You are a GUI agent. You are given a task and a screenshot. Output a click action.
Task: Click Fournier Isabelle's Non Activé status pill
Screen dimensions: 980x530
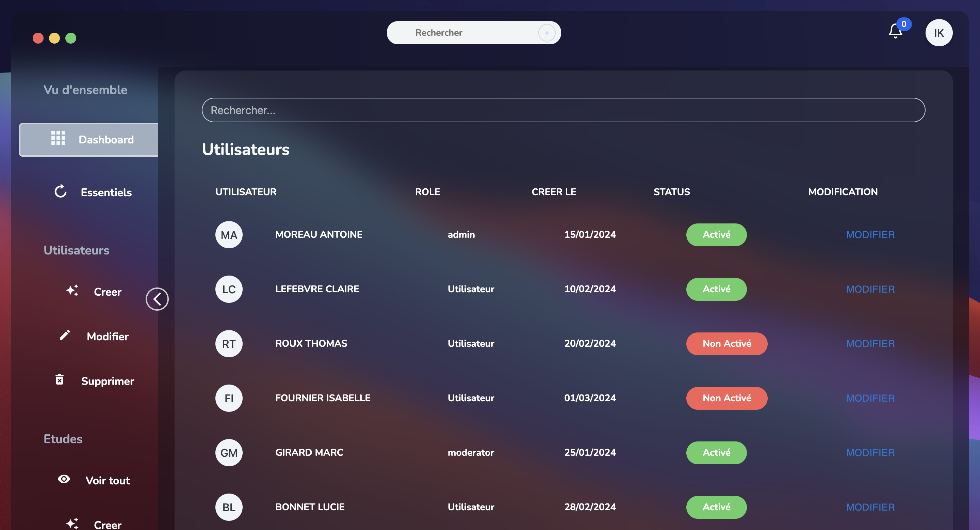(726, 398)
